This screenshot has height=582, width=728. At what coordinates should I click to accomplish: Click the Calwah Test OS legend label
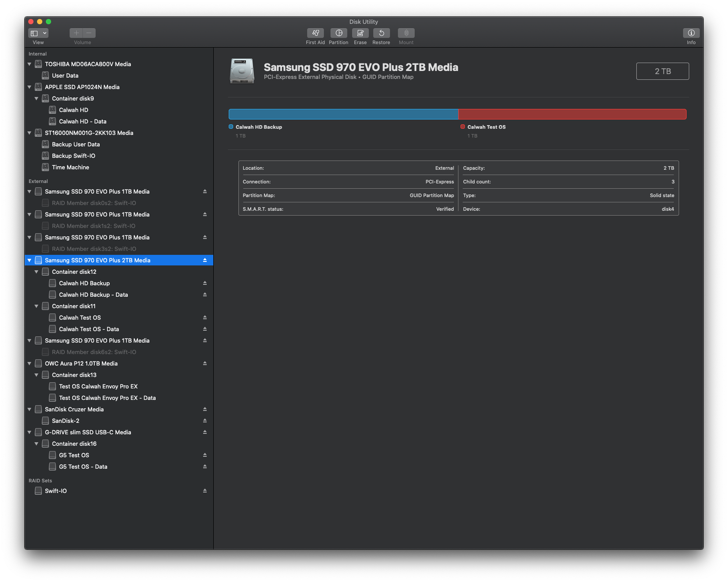click(x=487, y=127)
